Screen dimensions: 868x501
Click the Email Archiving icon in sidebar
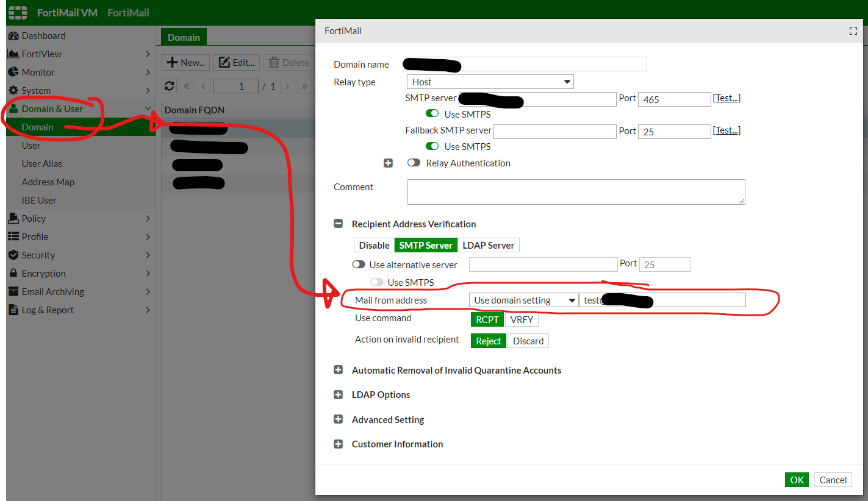pos(13,292)
